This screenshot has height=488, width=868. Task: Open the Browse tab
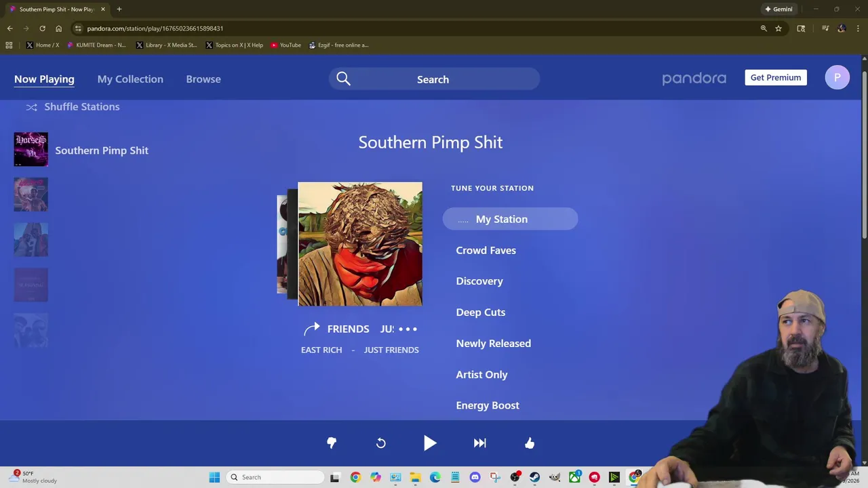[203, 79]
